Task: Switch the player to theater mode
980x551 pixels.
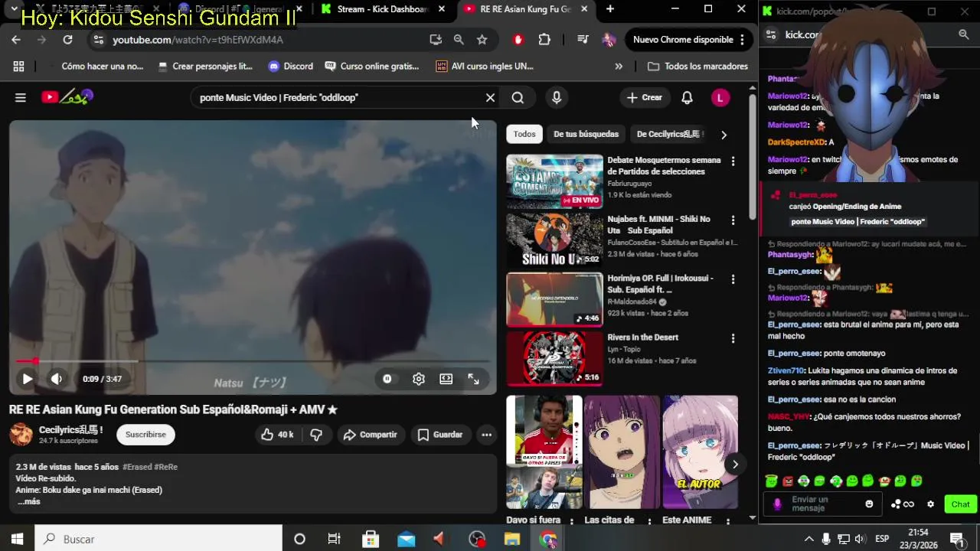Action: point(446,379)
